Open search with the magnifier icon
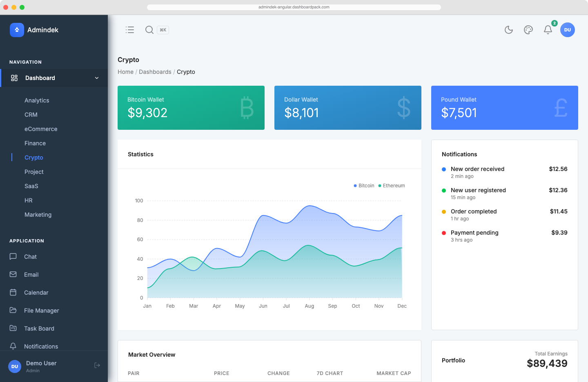 [149, 30]
